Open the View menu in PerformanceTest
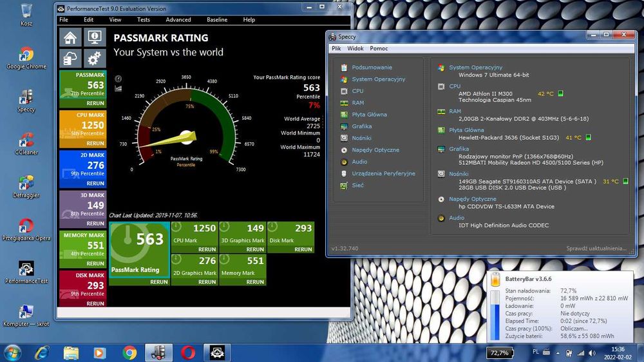Screen dimensions: 644x362 pyautogui.click(x=115, y=20)
